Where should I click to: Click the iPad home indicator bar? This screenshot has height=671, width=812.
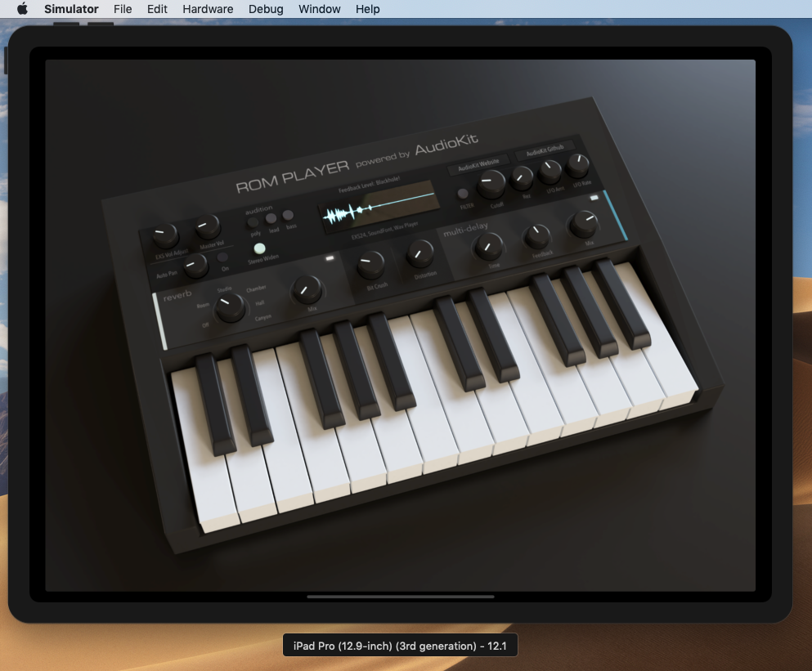click(401, 597)
